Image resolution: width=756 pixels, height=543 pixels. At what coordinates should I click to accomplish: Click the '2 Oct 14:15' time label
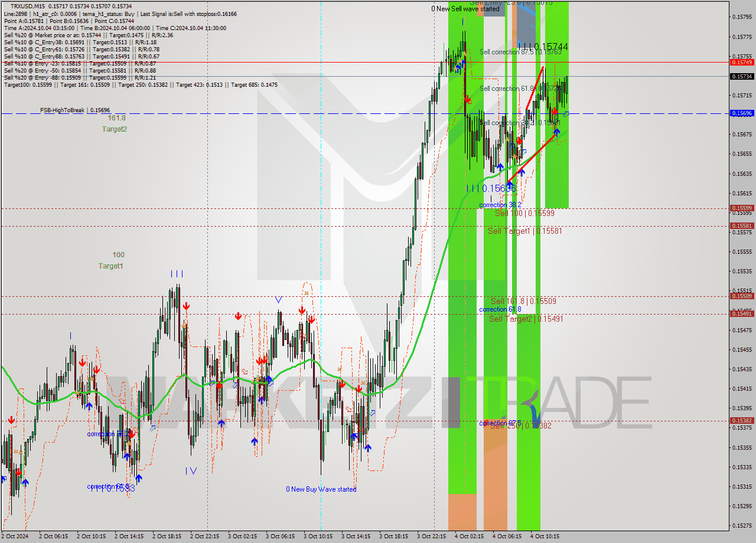pos(129,537)
